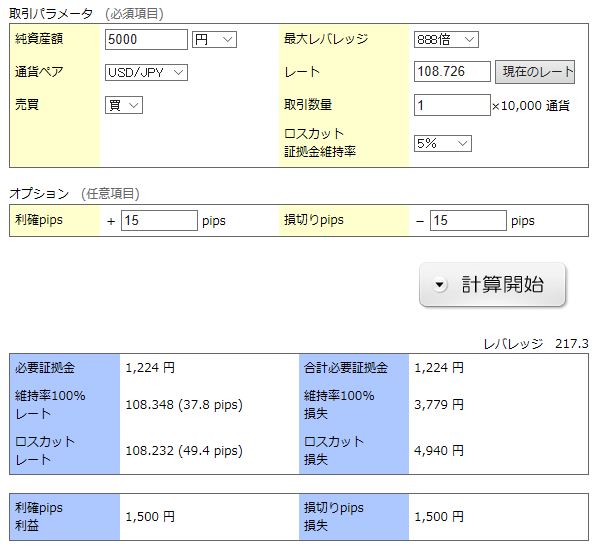
Task: Click the 必要証拠金 value 1,224 円
Action: [150, 367]
